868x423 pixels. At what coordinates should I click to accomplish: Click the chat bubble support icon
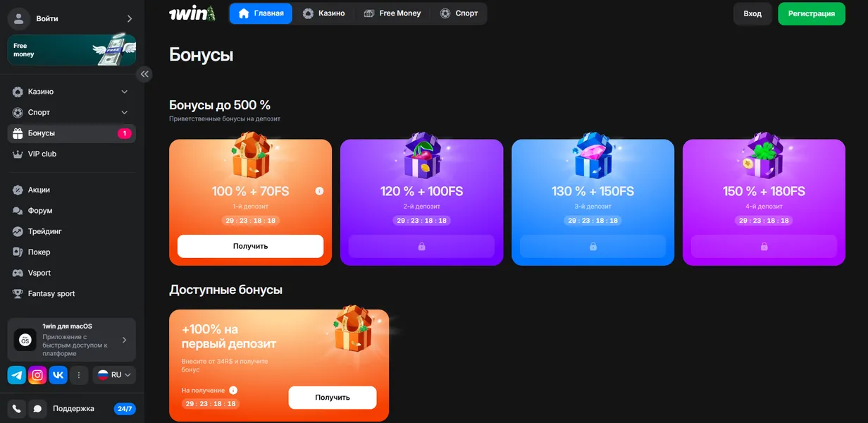37,408
